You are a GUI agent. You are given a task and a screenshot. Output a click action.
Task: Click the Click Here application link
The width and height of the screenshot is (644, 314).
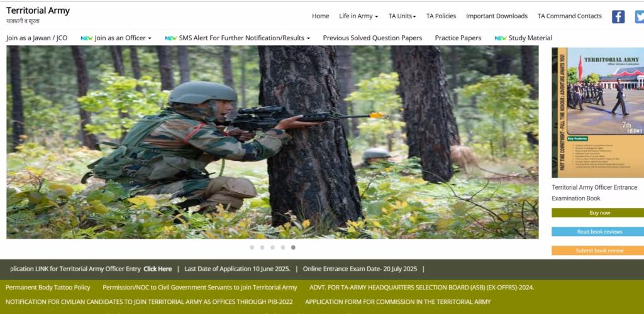(x=158, y=269)
